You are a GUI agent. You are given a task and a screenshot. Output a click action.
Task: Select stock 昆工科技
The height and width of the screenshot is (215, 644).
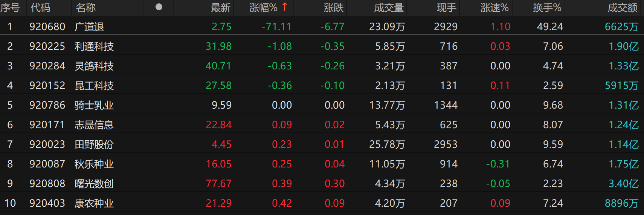click(x=94, y=86)
